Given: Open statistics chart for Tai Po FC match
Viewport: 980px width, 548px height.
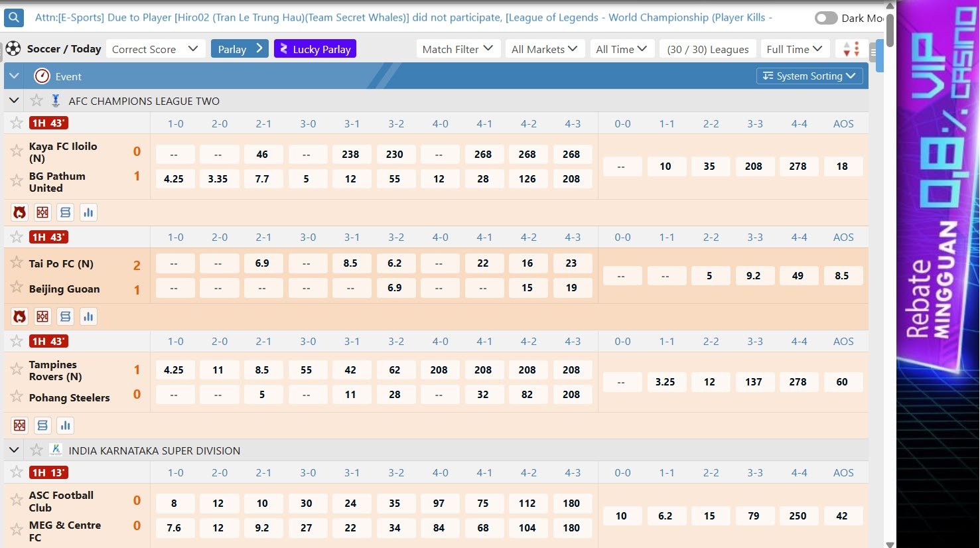Looking at the screenshot, I should [x=88, y=316].
